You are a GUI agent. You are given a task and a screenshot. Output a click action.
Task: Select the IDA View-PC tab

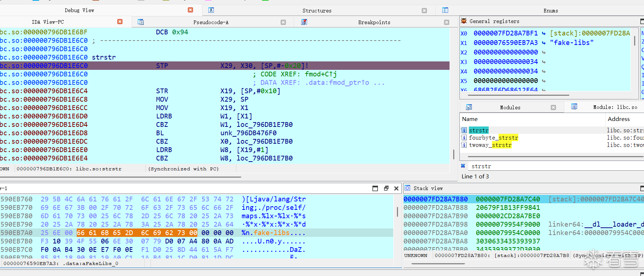(48, 22)
